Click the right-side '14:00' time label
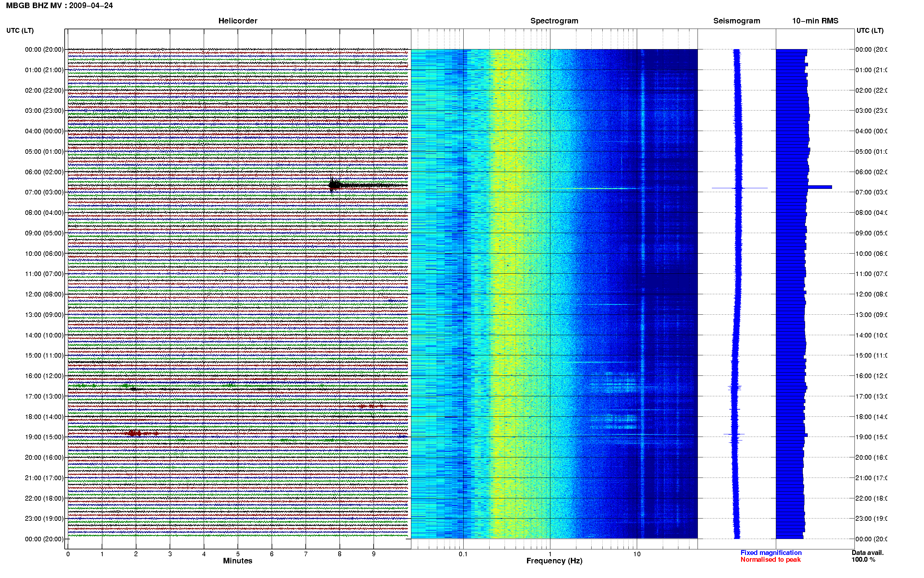This screenshot has width=924, height=578. (x=871, y=335)
